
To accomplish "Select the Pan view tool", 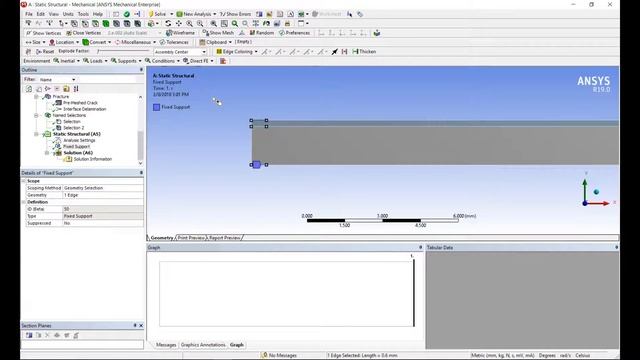I will pyautogui.click(x=179, y=23).
